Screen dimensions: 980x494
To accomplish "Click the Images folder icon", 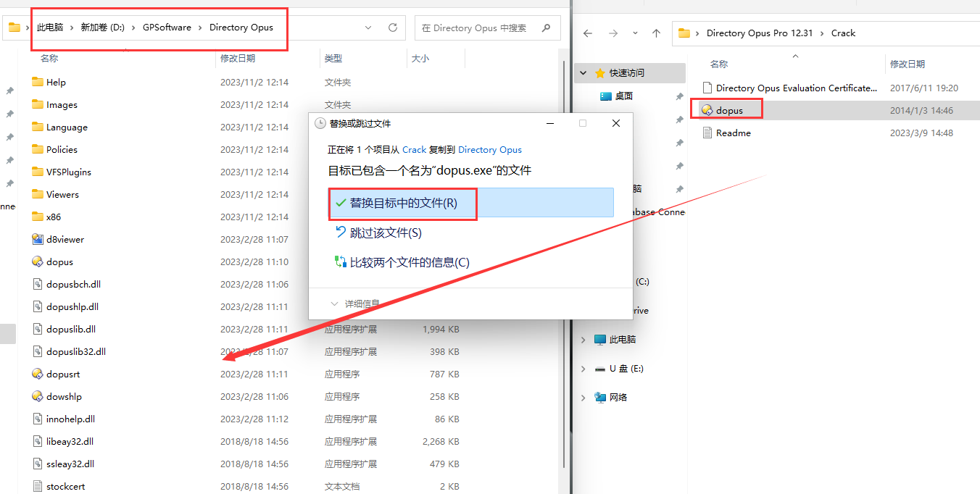I will 38,104.
